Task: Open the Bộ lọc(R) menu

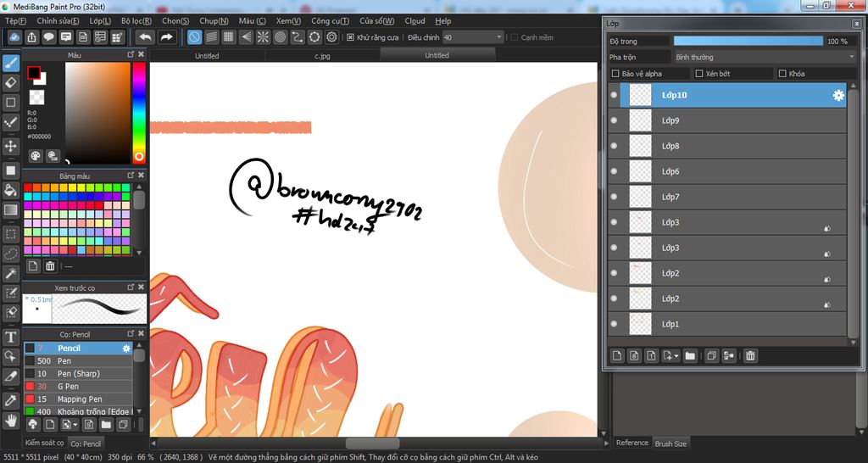Action: (x=136, y=21)
